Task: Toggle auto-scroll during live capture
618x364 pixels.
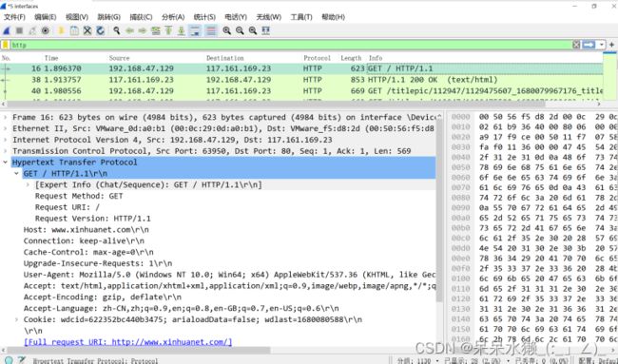Action: click(195, 30)
